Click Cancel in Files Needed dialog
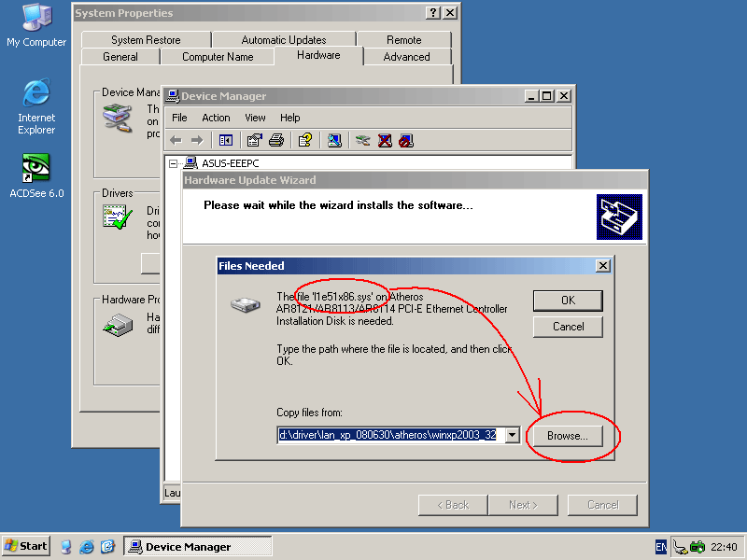Viewport: 747px width, 560px height. (x=568, y=327)
